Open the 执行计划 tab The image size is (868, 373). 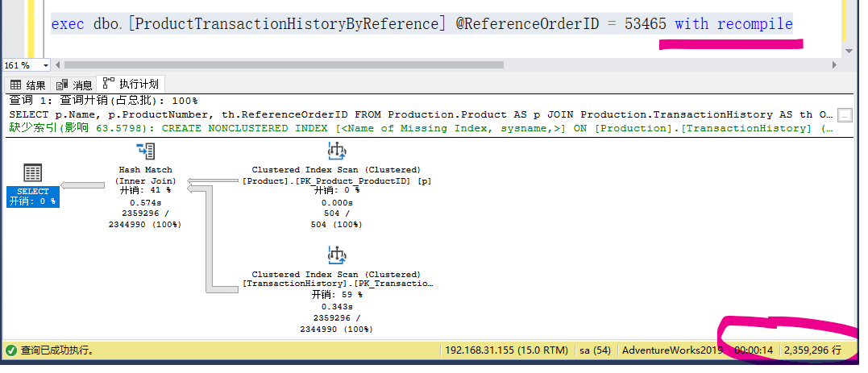(131, 84)
